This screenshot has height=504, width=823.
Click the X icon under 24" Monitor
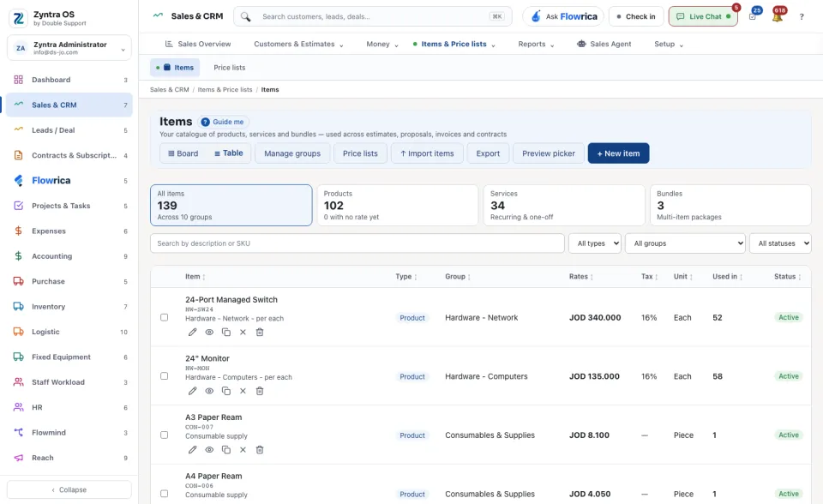[243, 391]
